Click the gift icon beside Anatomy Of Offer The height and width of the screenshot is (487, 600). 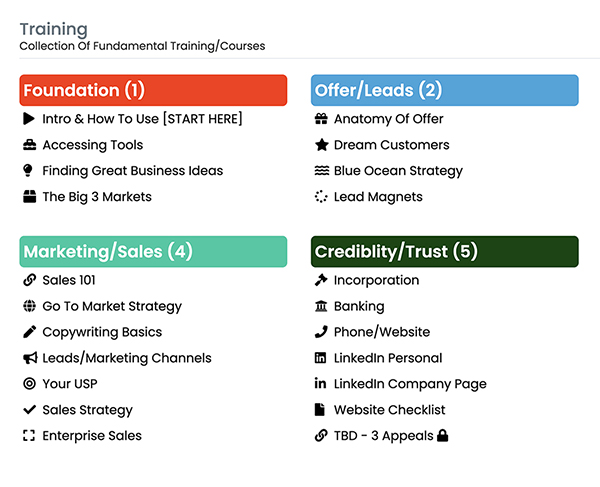[x=320, y=119]
